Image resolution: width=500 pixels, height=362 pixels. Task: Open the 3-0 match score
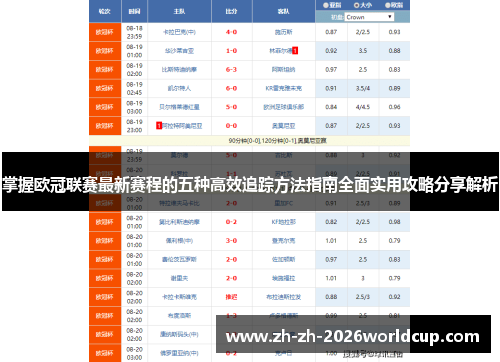pyautogui.click(x=231, y=241)
